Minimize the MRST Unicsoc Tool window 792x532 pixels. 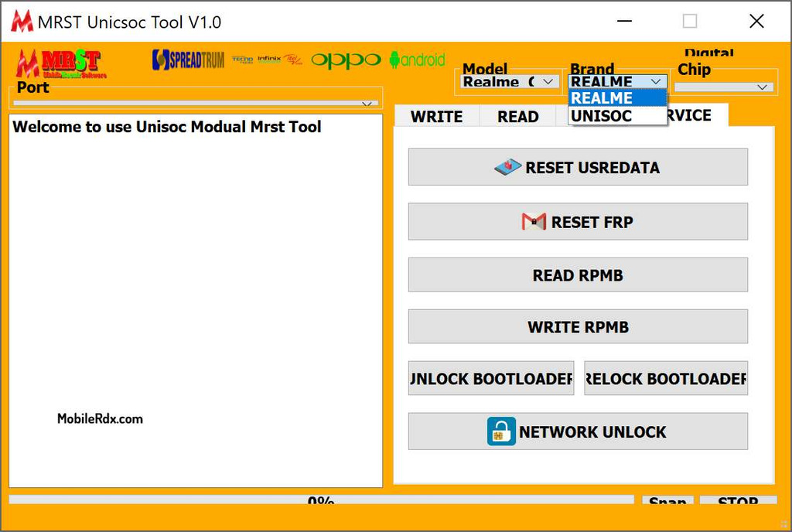pos(624,21)
